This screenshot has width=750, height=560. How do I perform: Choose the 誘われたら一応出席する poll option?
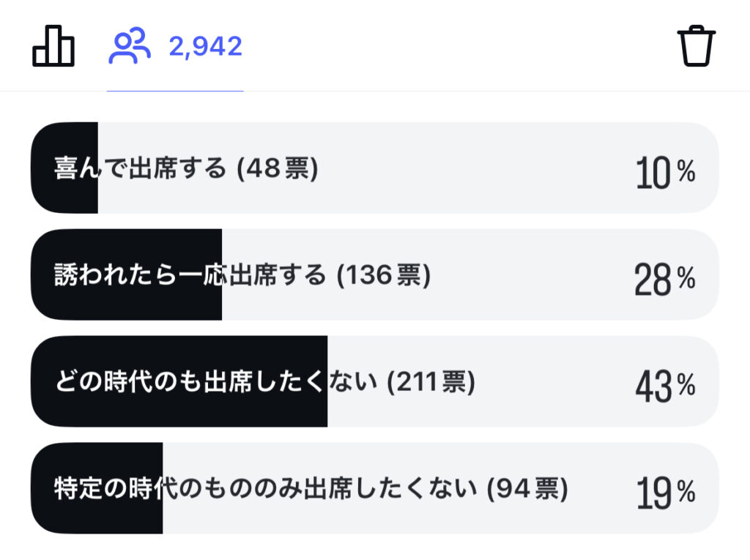[375, 275]
